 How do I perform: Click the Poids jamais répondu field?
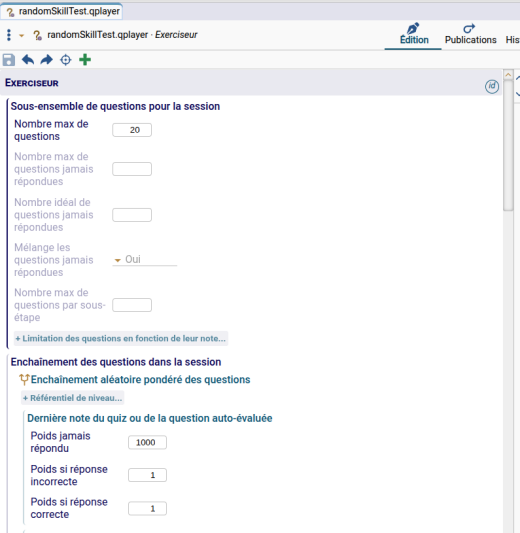click(x=147, y=443)
